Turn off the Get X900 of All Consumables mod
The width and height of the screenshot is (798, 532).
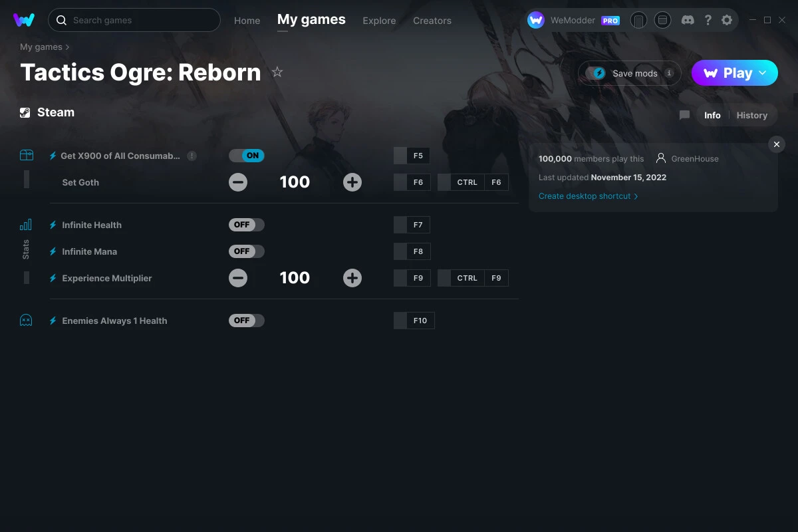[247, 155]
